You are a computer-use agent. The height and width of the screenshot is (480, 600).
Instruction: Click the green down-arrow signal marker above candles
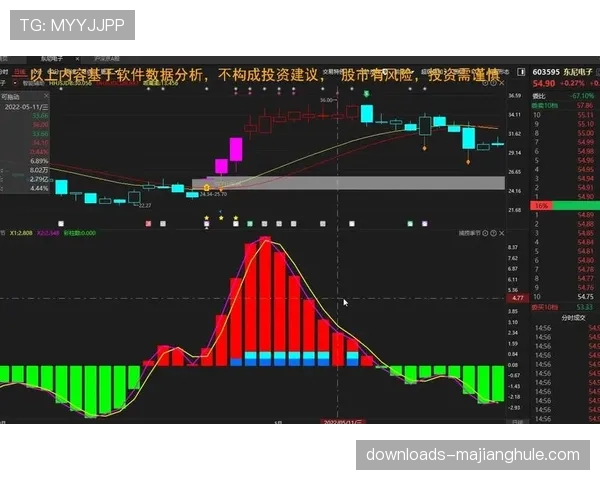tap(367, 94)
